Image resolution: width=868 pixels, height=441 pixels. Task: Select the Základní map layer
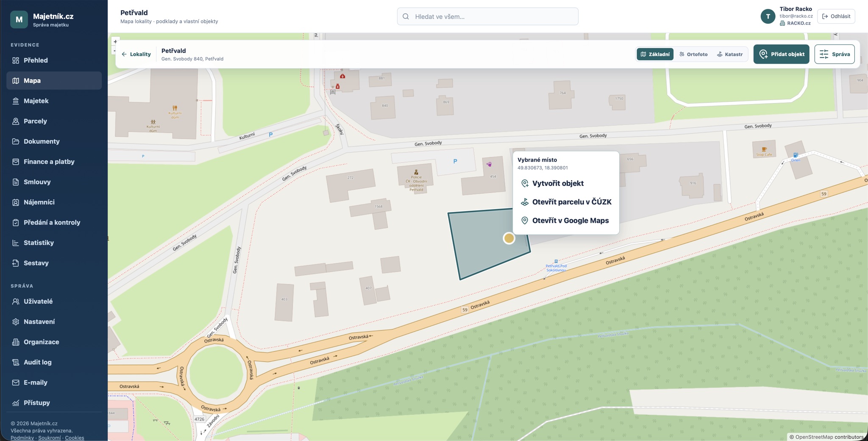coord(655,54)
